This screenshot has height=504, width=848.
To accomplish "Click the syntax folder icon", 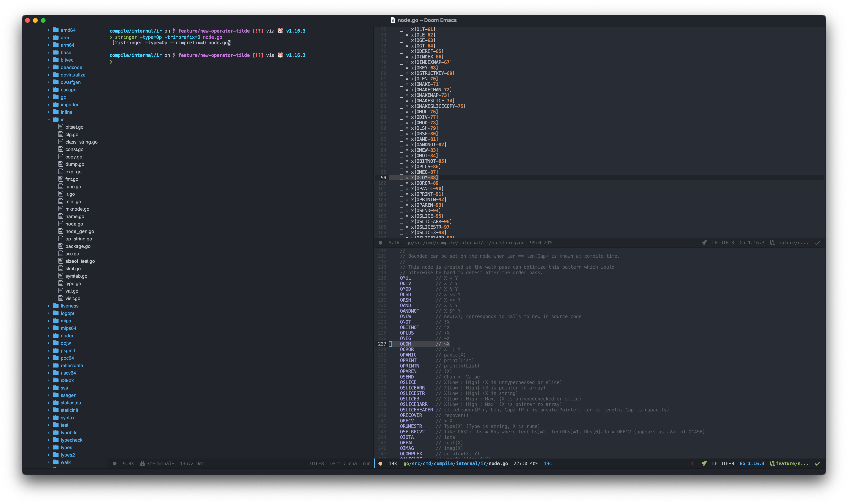I will 56,417.
